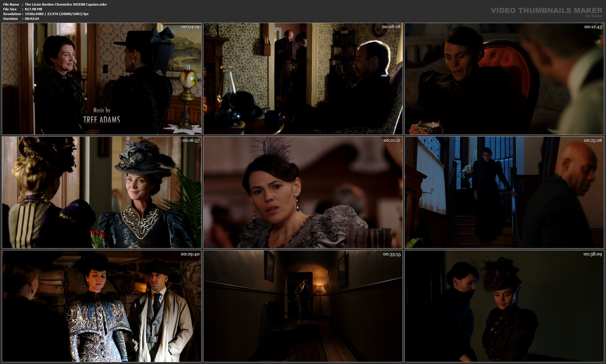Select the thumbnail timestamped 00:21:12

pyautogui.click(x=303, y=192)
